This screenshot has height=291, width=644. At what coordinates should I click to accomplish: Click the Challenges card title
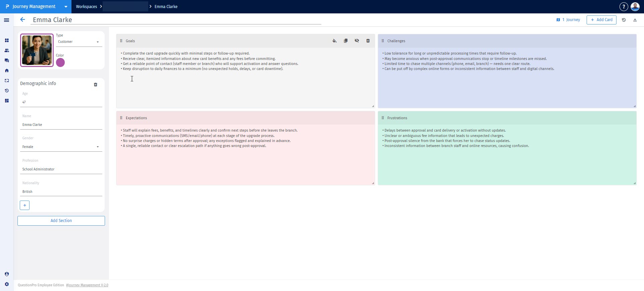tap(396, 41)
